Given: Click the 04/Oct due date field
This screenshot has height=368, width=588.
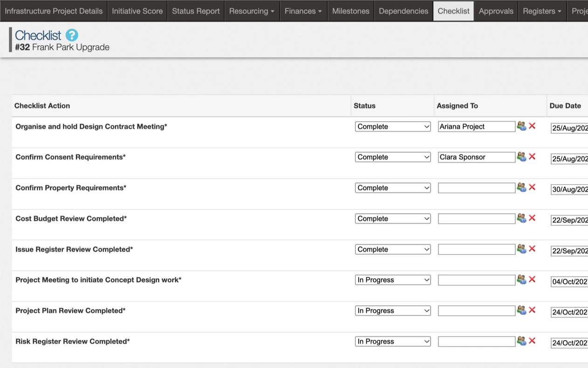Looking at the screenshot, I should point(569,282).
